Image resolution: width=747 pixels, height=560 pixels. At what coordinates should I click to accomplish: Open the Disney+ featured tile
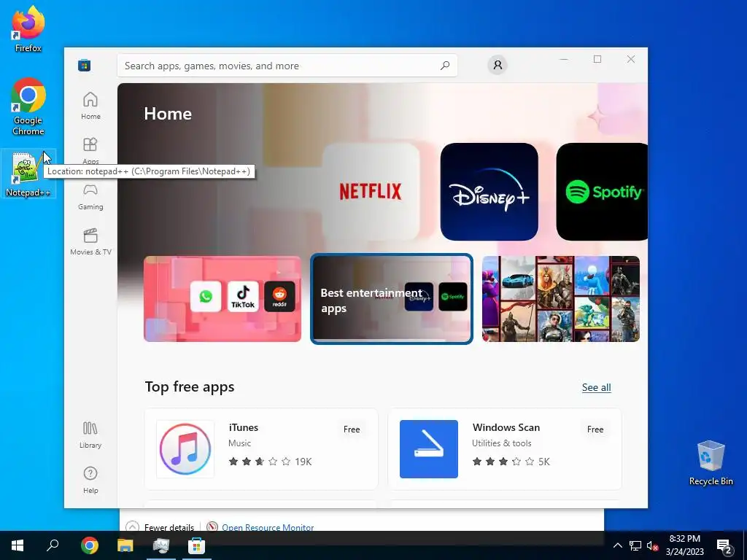tap(489, 192)
